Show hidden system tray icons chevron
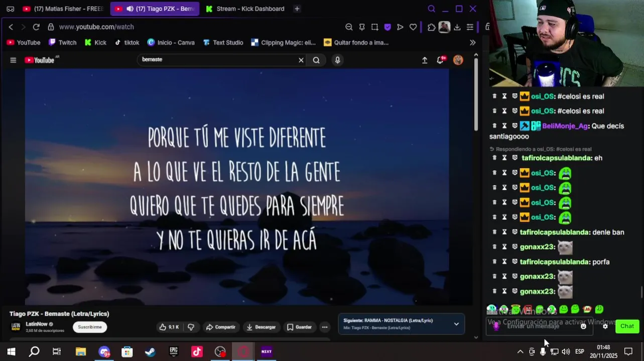 point(520,351)
